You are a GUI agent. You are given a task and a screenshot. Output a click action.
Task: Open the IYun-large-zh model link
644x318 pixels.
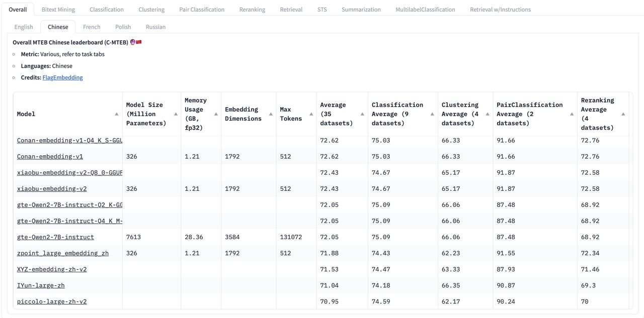point(41,285)
